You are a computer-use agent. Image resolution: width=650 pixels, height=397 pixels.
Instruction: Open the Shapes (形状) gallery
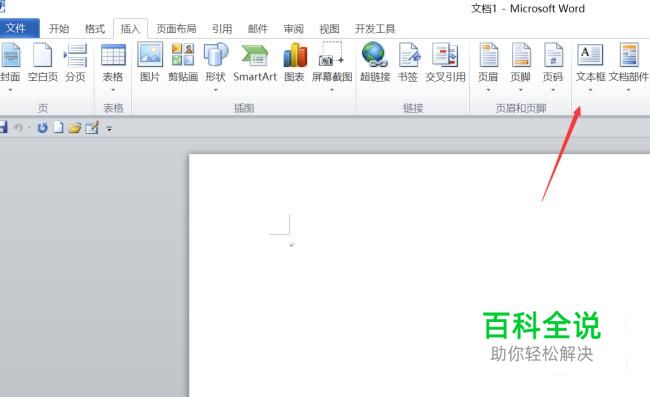point(216,62)
